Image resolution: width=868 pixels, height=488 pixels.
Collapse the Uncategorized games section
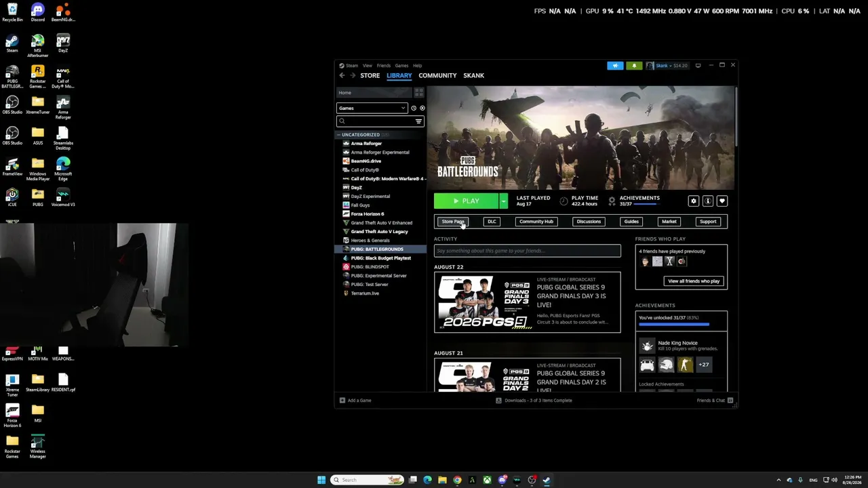pos(339,135)
